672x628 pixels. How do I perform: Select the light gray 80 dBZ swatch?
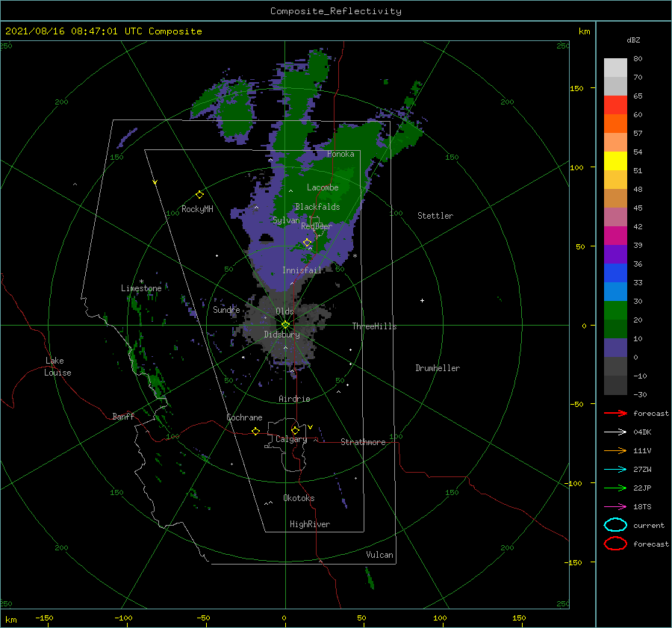615,67
